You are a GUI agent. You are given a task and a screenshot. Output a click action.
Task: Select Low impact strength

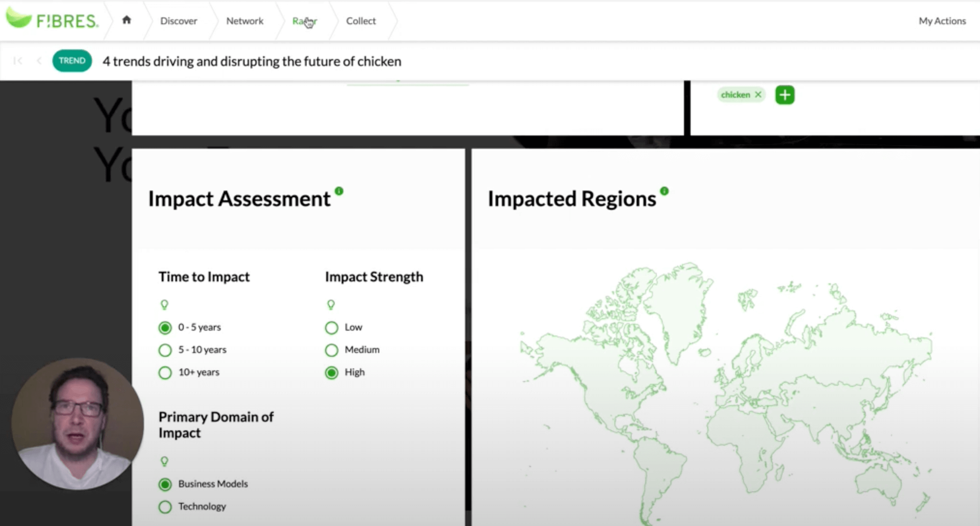pos(331,328)
